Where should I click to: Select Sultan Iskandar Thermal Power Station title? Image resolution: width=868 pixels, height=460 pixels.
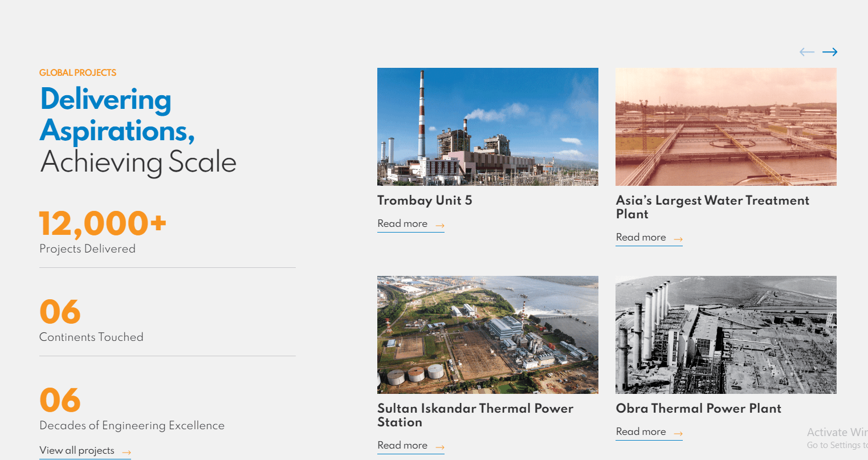pyautogui.click(x=475, y=416)
